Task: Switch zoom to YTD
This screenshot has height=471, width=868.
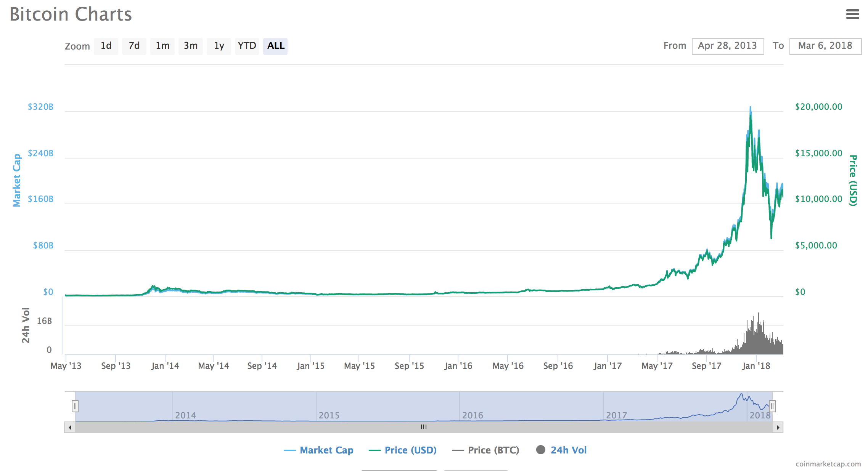Action: (x=247, y=46)
